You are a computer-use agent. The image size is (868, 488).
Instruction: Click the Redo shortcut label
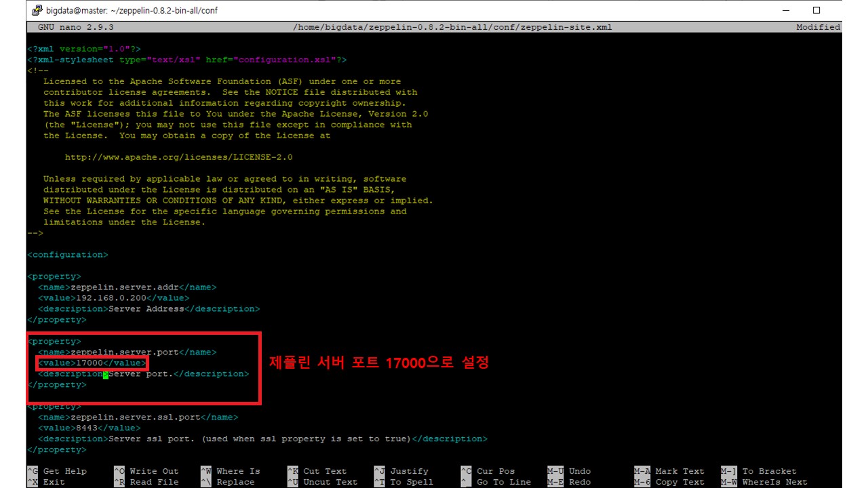[580, 483]
